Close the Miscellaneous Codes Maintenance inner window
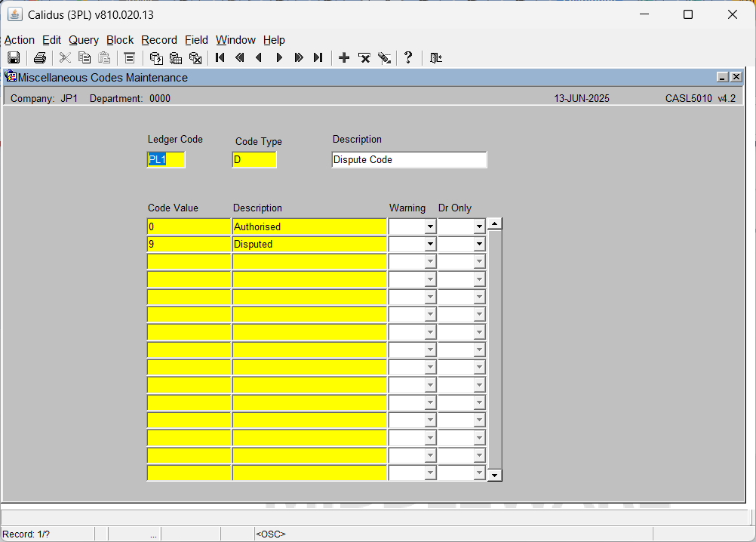 point(736,77)
